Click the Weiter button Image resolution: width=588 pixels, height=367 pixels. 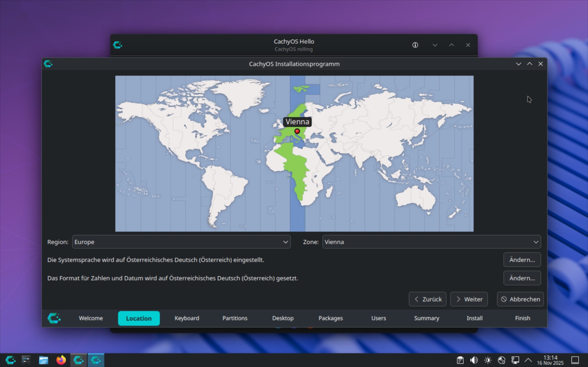pyautogui.click(x=469, y=299)
